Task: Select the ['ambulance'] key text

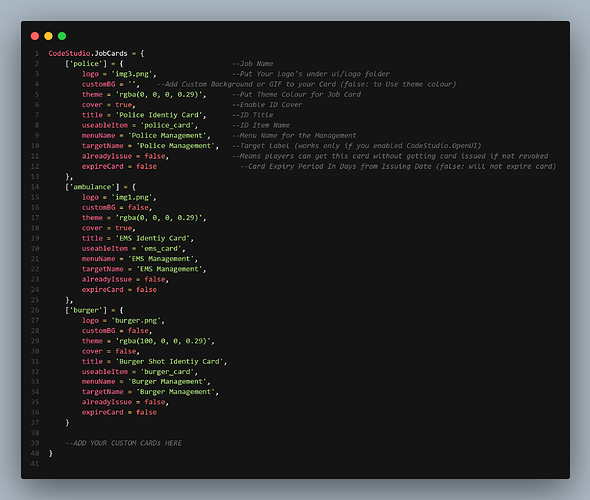Action: click(x=93, y=187)
